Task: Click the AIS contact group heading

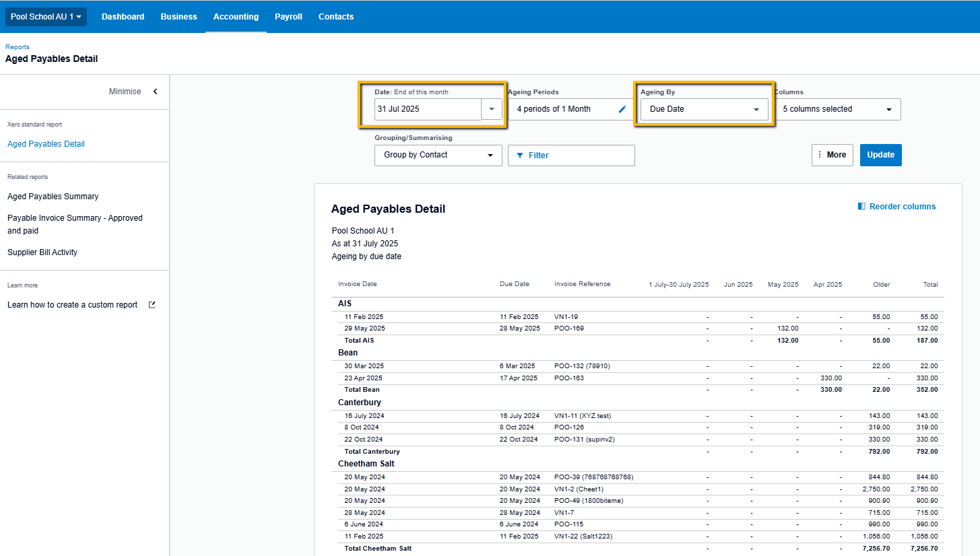Action: [x=345, y=304]
